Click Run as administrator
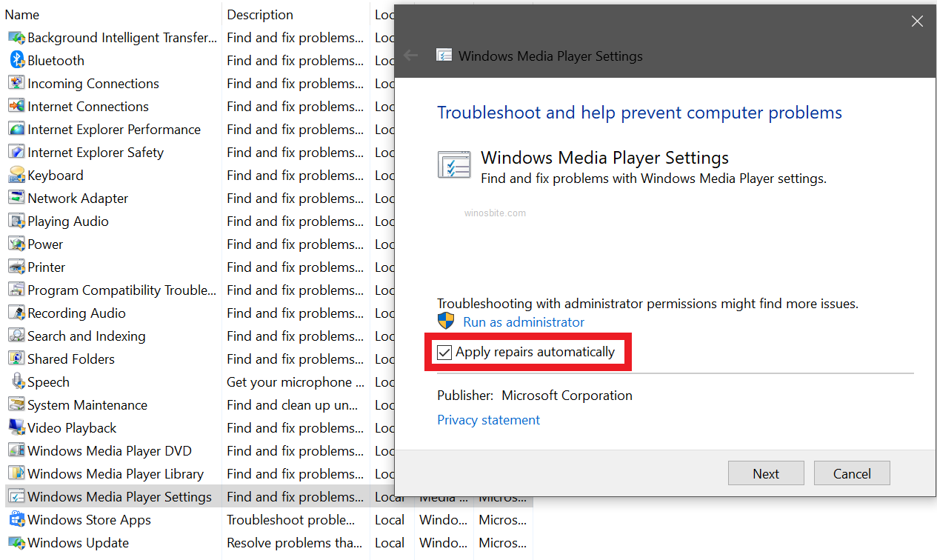The width and height of the screenshot is (937, 560). pyautogui.click(x=523, y=321)
